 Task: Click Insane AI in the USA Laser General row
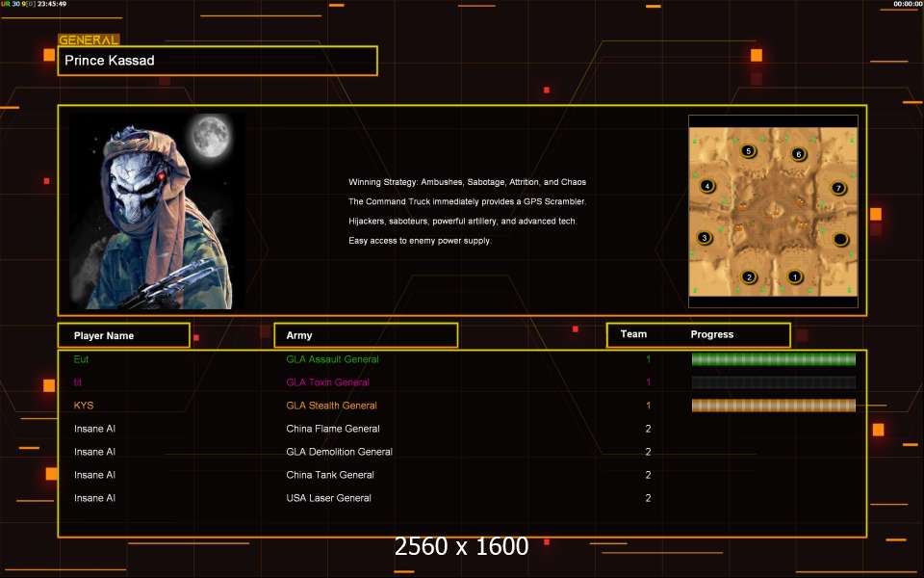(x=94, y=498)
